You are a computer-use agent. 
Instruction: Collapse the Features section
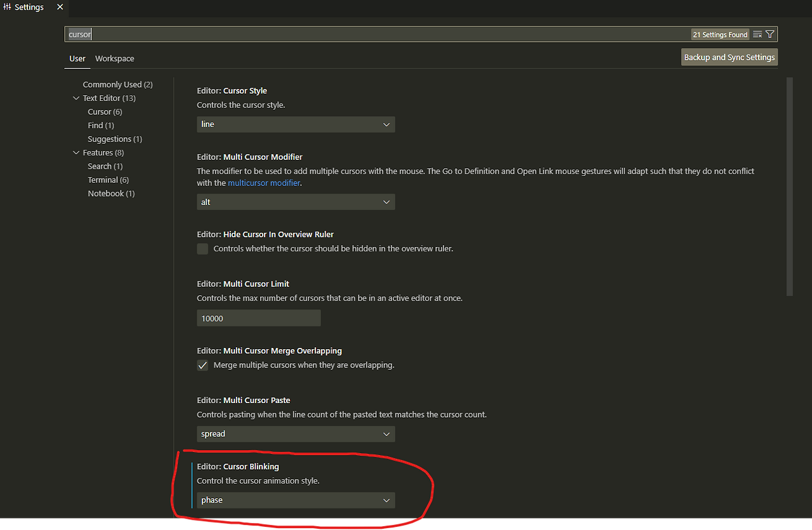[x=75, y=152]
